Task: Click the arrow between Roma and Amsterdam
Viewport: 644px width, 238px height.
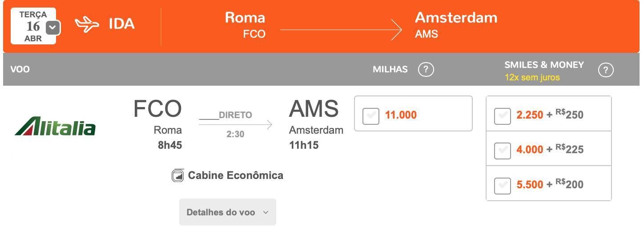Action: (341, 30)
